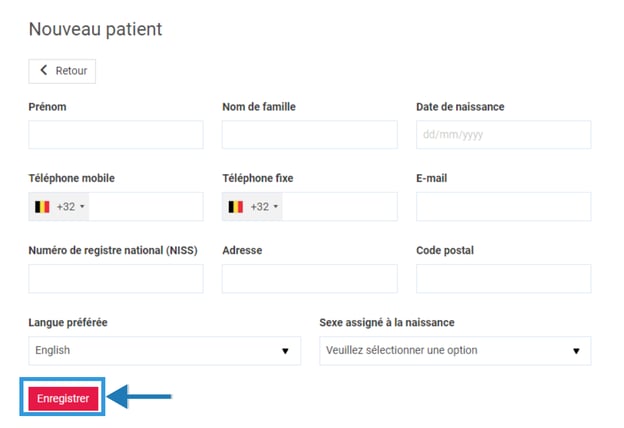Click the Belgian flag in Téléphone mobile
The height and width of the screenshot is (428, 624).
tap(42, 207)
